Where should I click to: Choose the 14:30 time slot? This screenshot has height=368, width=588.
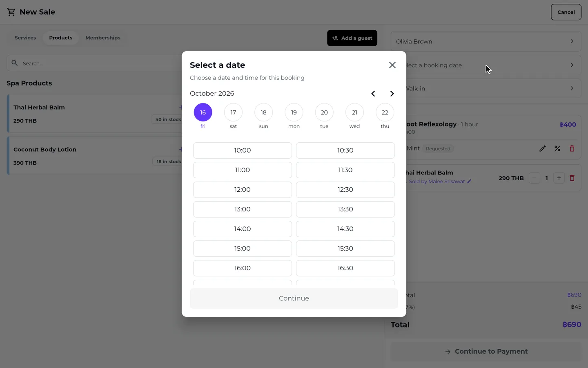tap(345, 229)
